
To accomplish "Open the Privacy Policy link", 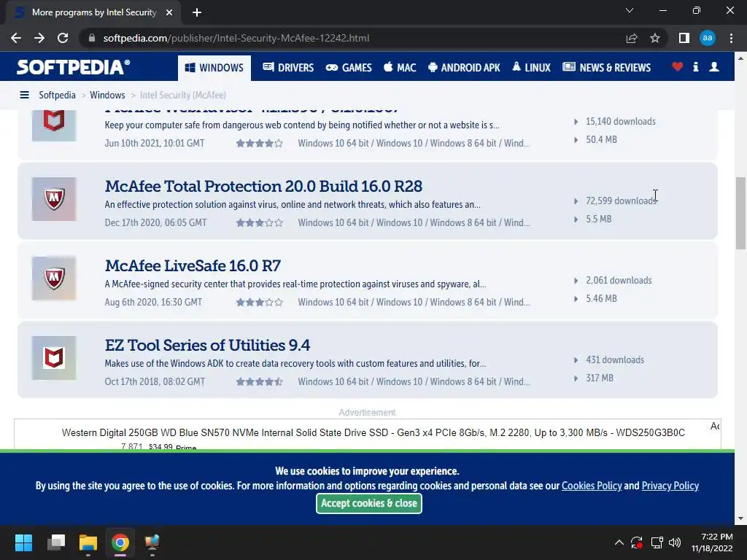I will [x=670, y=486].
